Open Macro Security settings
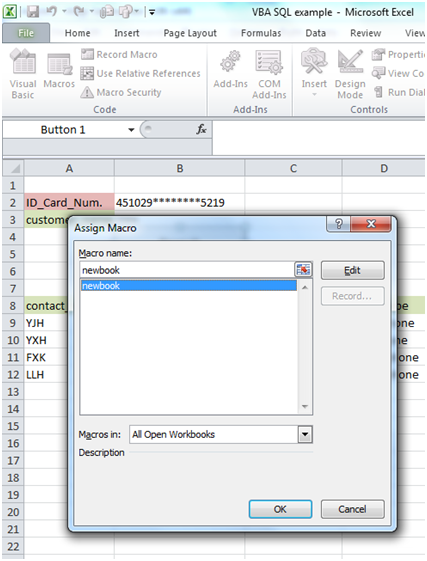This screenshot has height=561, width=427. (x=121, y=92)
